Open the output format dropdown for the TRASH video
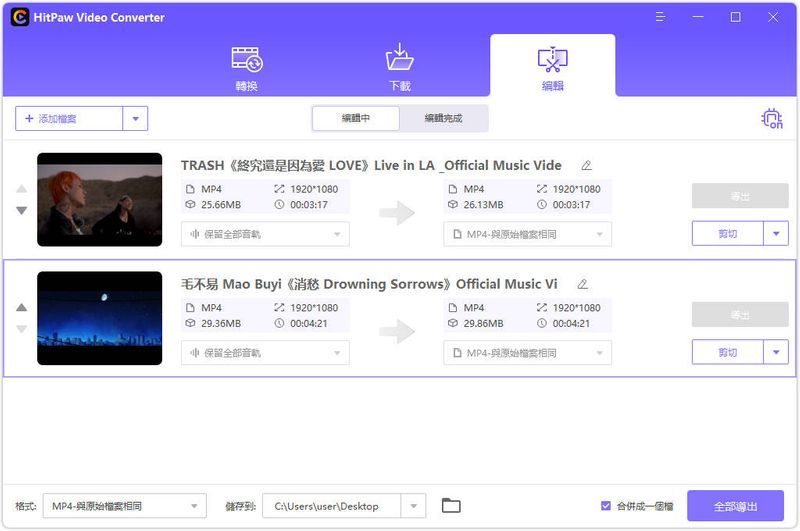This screenshot has width=800, height=531. pyautogui.click(x=528, y=234)
